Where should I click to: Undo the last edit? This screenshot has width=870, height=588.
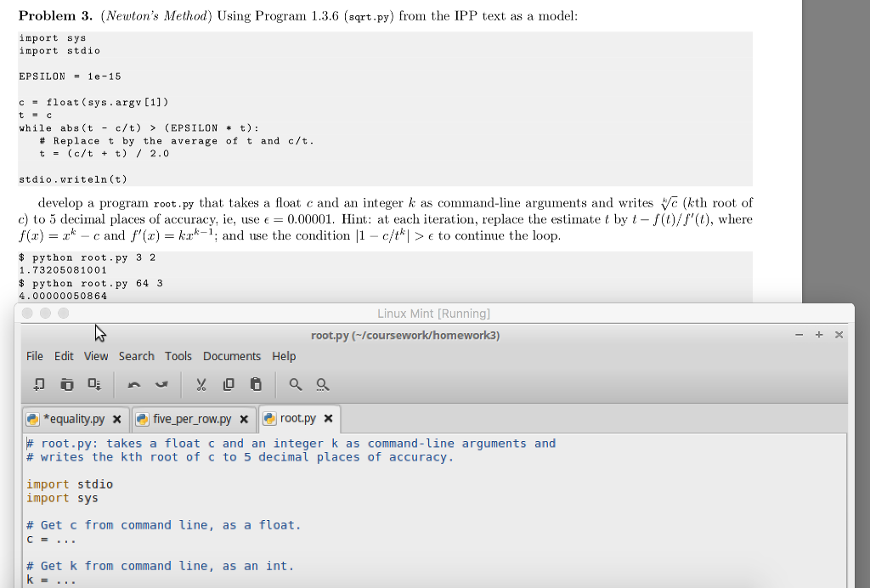(x=133, y=384)
